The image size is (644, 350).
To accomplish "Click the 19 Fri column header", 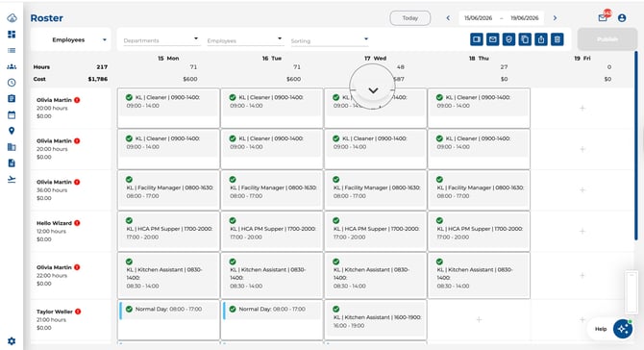I will coord(582,59).
